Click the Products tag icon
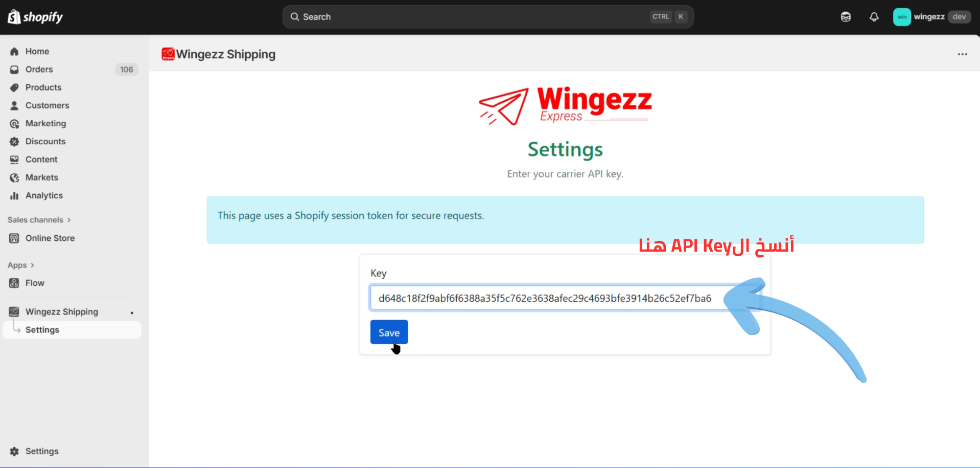This screenshot has height=468, width=980. tap(14, 87)
